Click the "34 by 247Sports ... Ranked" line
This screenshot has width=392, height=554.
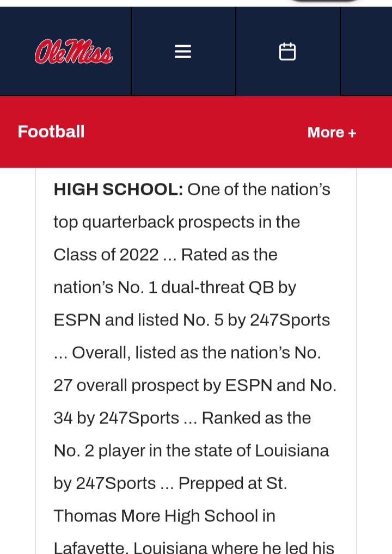click(182, 418)
